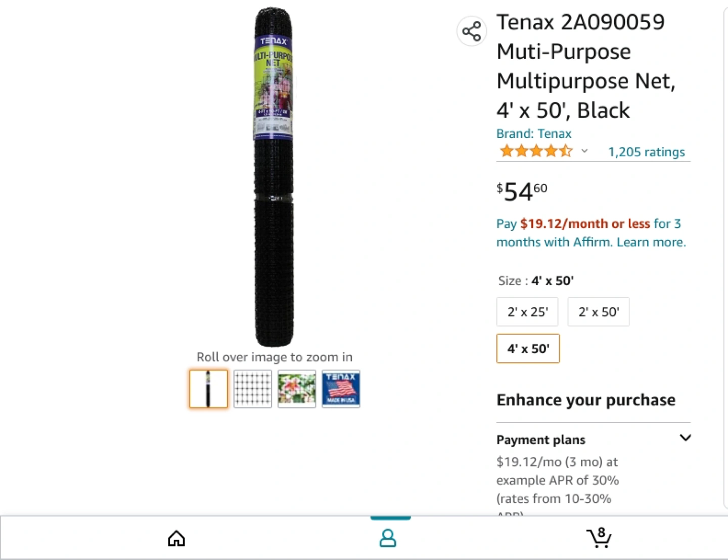Open the shopping cart with 8 items
728x560 pixels.
click(x=599, y=538)
